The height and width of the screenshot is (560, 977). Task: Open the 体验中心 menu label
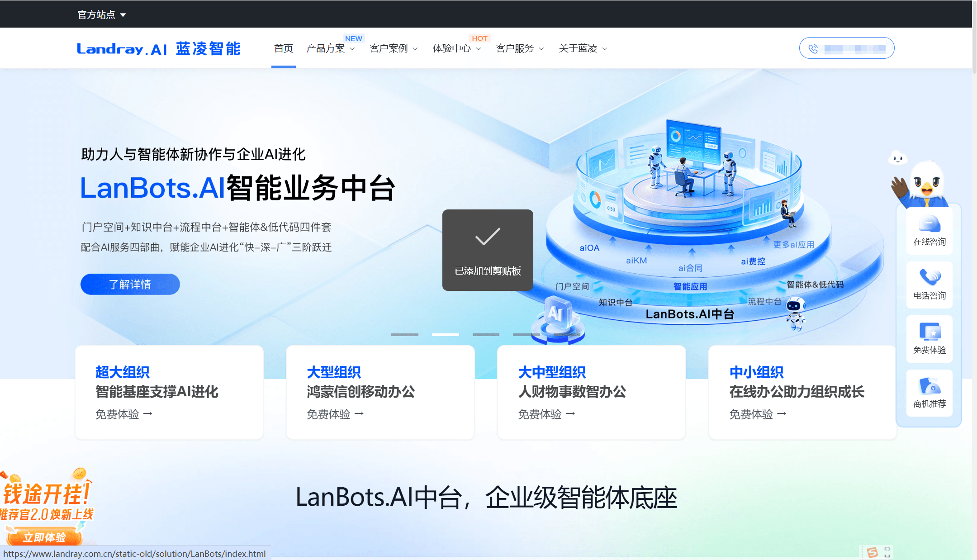point(451,48)
